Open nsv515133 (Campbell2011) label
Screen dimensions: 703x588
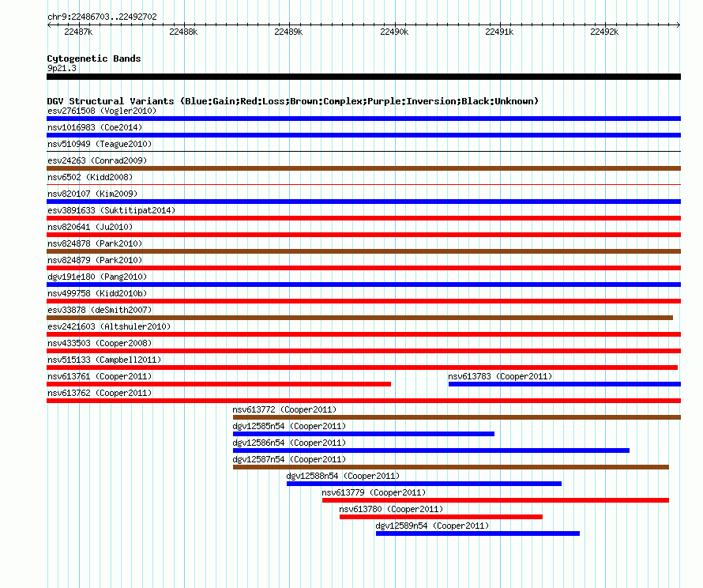(x=104, y=360)
